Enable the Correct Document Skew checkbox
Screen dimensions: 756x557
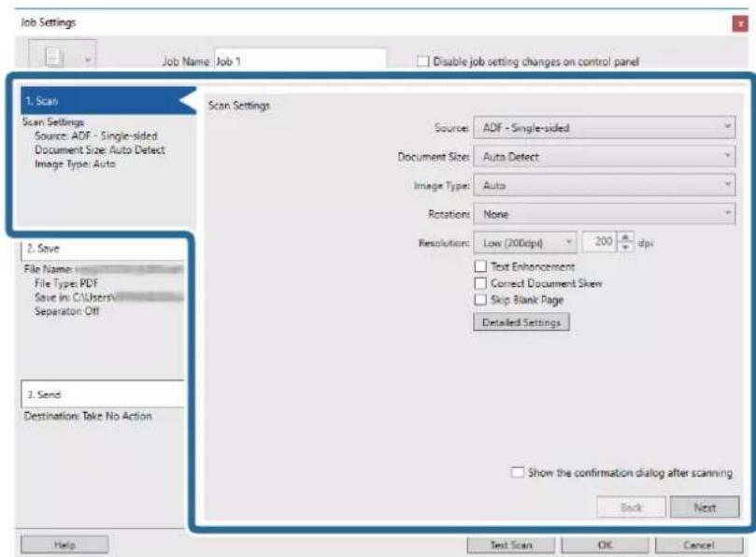point(480,283)
